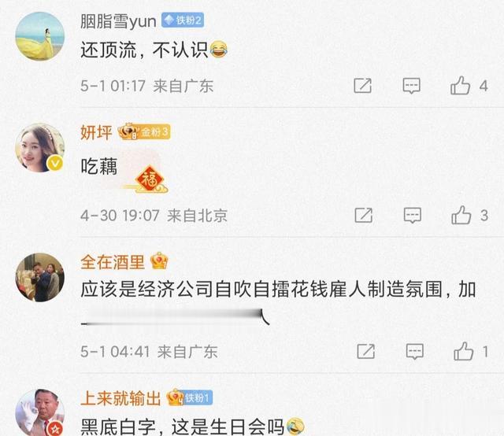Share the comment posted by 全在酒里
The height and width of the screenshot is (436, 504).
[x=365, y=351]
